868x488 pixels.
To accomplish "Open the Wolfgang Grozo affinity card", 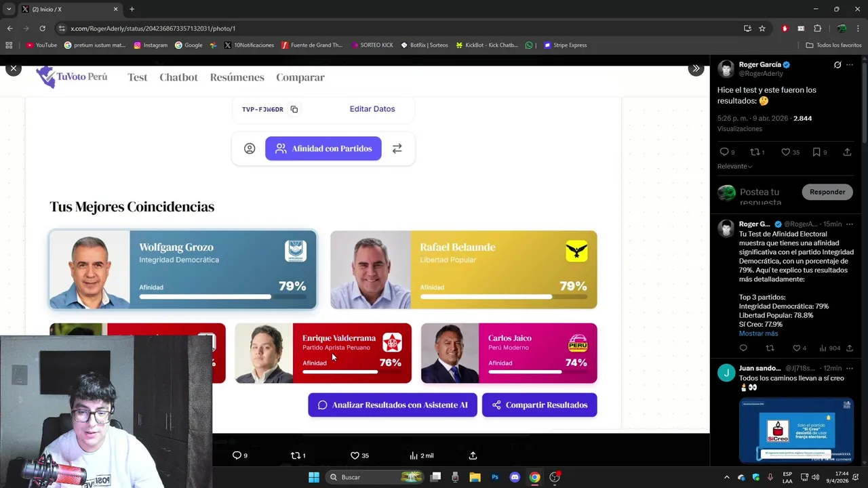I will tap(182, 270).
